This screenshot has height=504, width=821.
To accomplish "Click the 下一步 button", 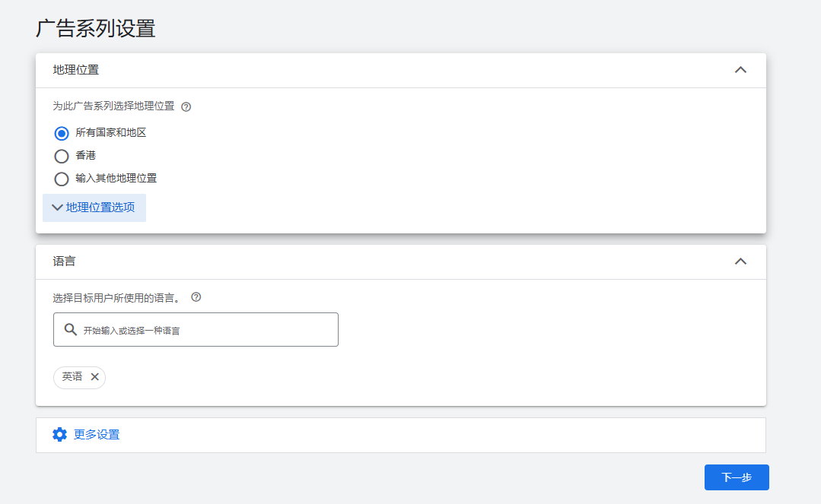I will click(x=737, y=477).
